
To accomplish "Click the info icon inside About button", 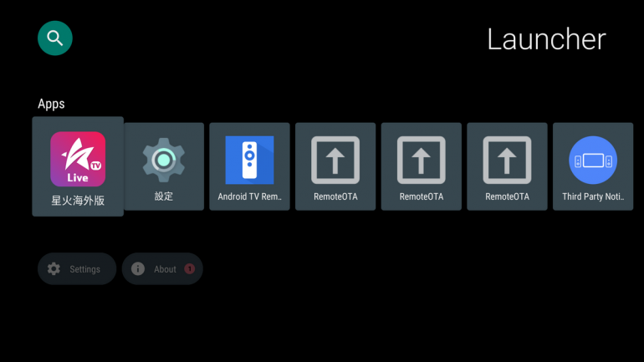I will [138, 269].
